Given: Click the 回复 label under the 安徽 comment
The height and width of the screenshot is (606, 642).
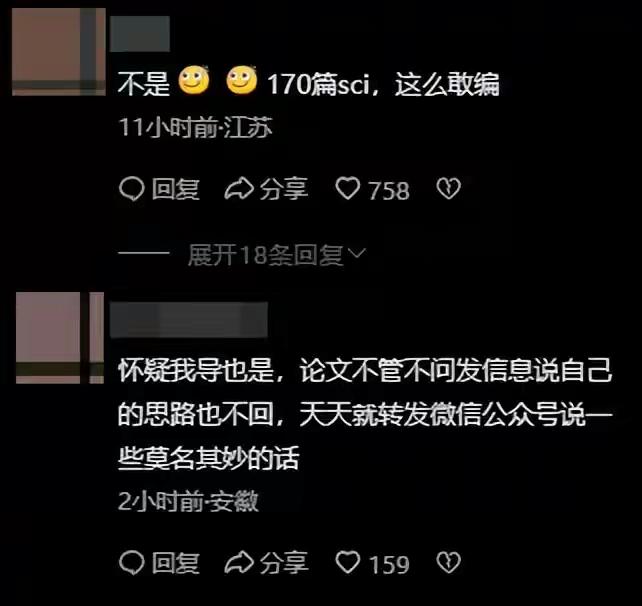Looking at the screenshot, I should click(x=176, y=563).
